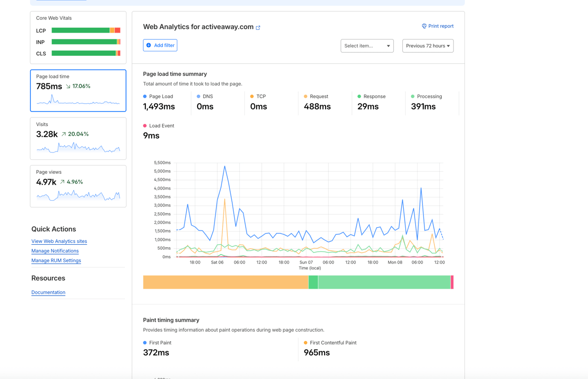Open the Select item dropdown

coord(367,46)
